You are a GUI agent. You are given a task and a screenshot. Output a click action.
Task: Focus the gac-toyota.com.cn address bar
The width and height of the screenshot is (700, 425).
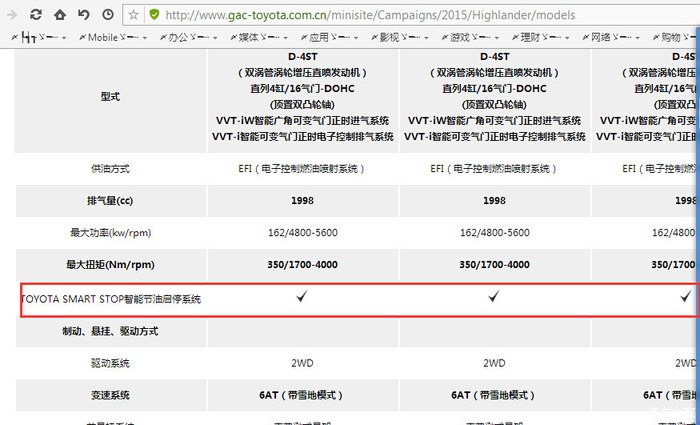click(x=411, y=15)
